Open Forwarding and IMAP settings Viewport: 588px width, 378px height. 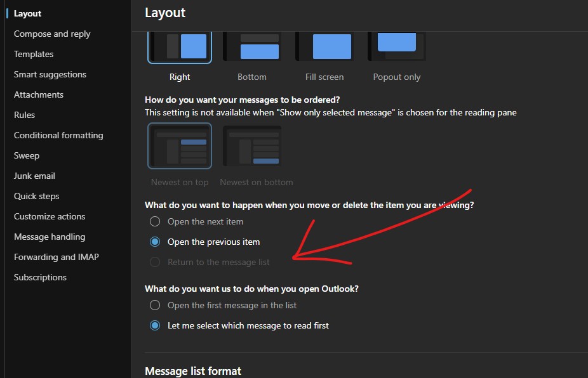[x=57, y=257]
